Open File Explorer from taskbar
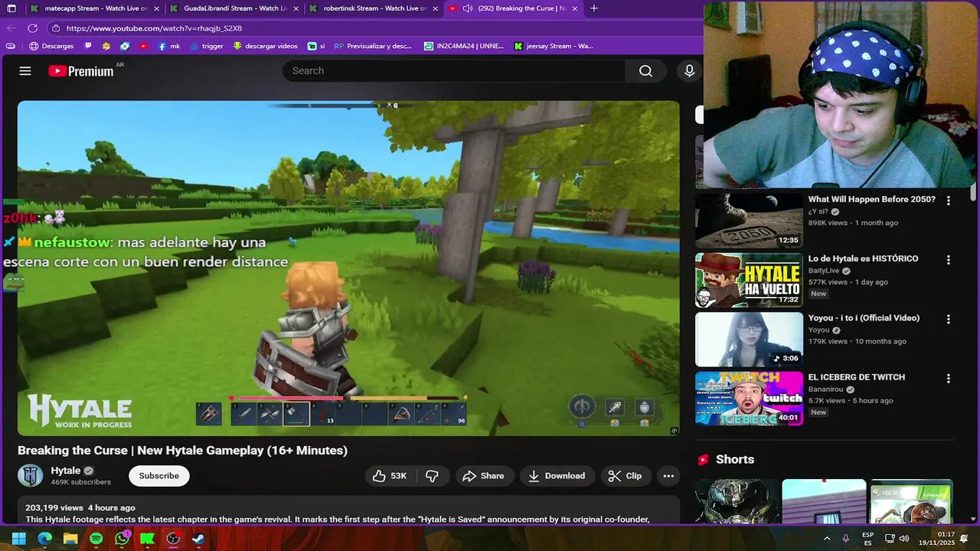 click(70, 539)
